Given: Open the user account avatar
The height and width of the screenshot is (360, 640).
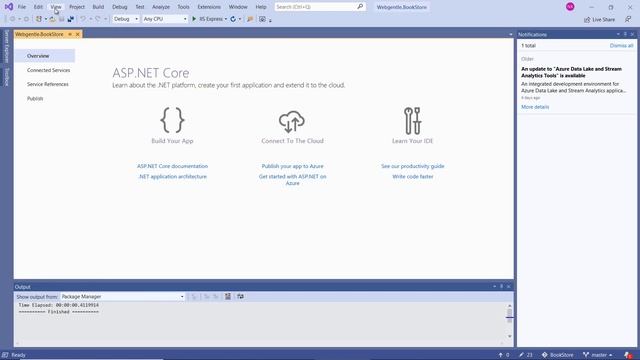Looking at the screenshot, I should (570, 7).
